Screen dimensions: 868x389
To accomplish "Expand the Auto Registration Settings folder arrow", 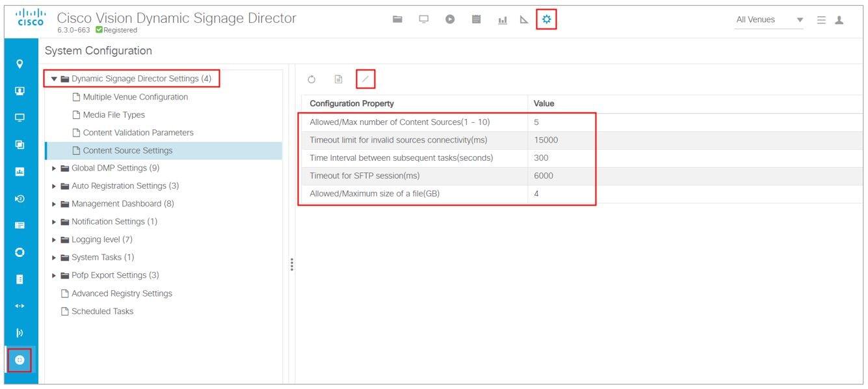I will [55, 186].
